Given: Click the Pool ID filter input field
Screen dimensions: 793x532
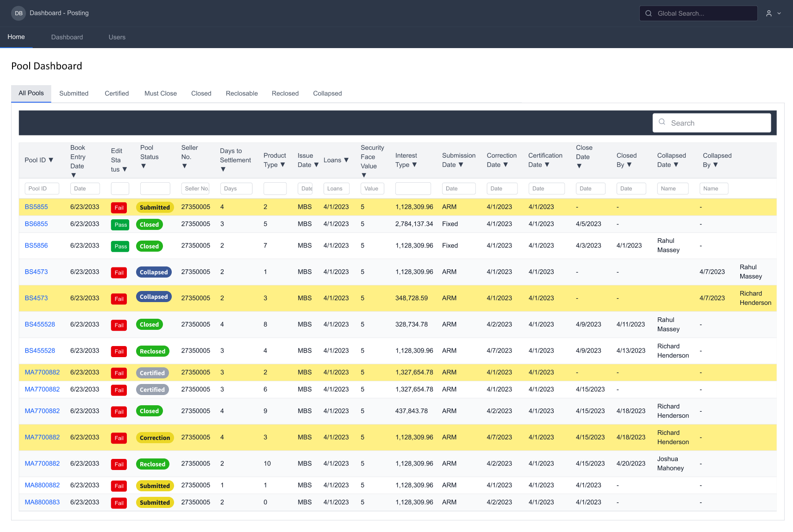Looking at the screenshot, I should click(x=42, y=188).
